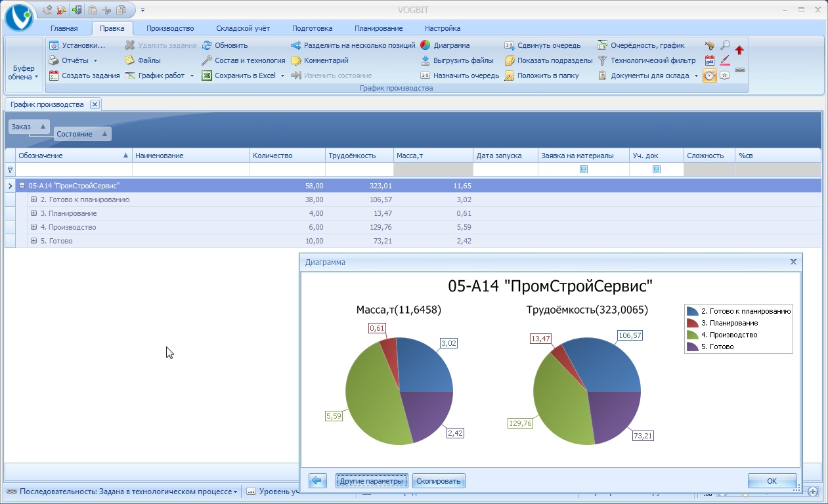This screenshot has height=504, width=828.
Task: Go back with the dialog arrow button
Action: coord(318,481)
